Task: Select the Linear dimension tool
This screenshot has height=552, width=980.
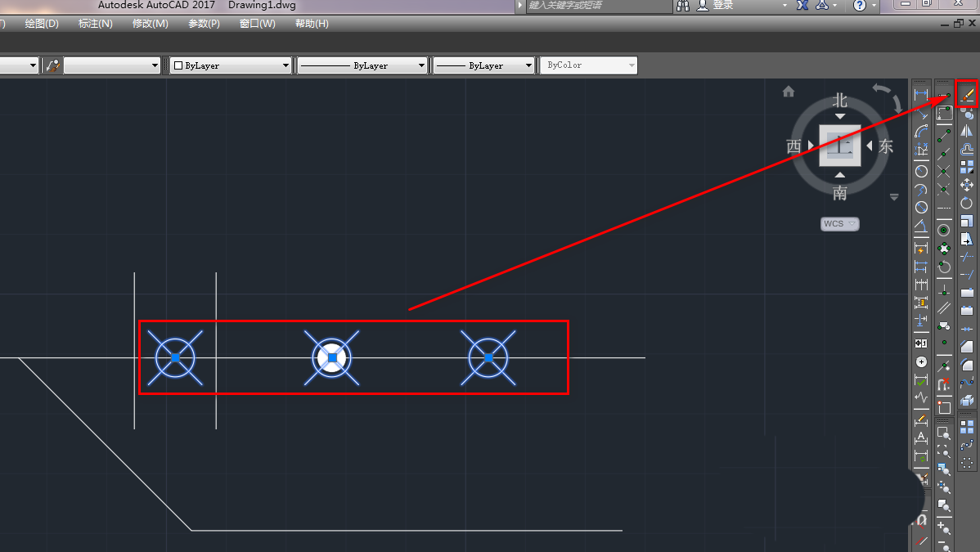Action: (x=921, y=95)
